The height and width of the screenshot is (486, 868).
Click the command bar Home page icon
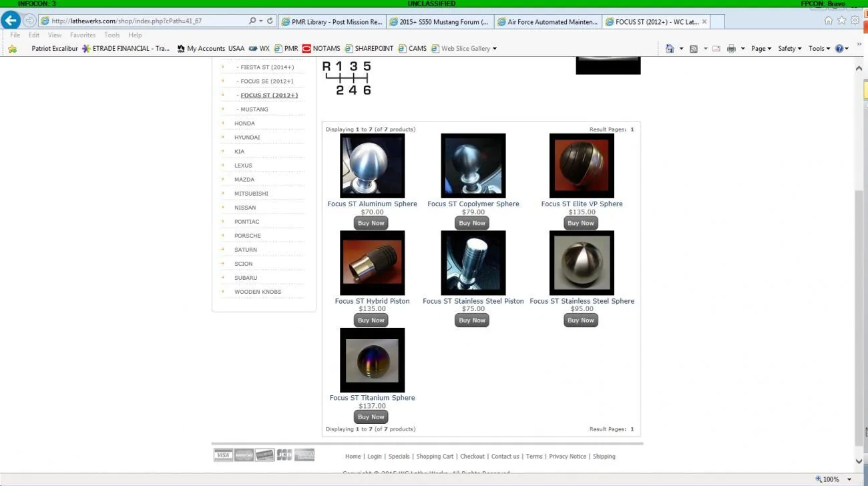670,49
